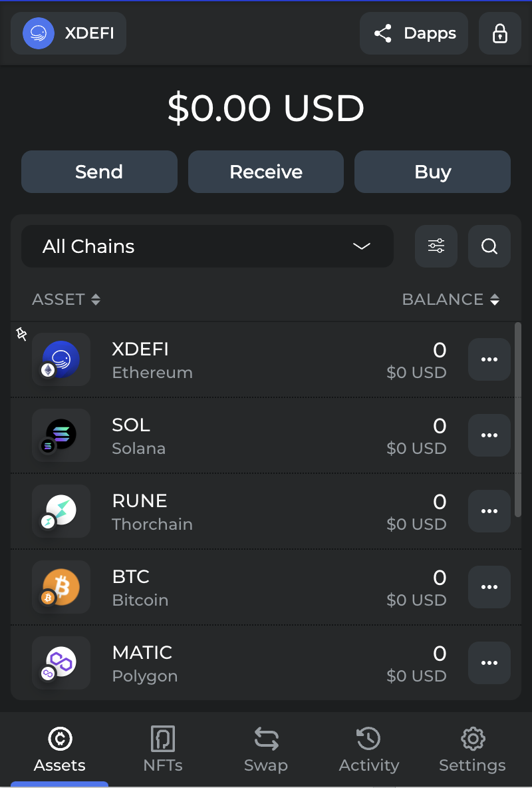Screen dimensions: 532x788
Task: Click the Bitcoin coin icon
Action: (x=61, y=587)
